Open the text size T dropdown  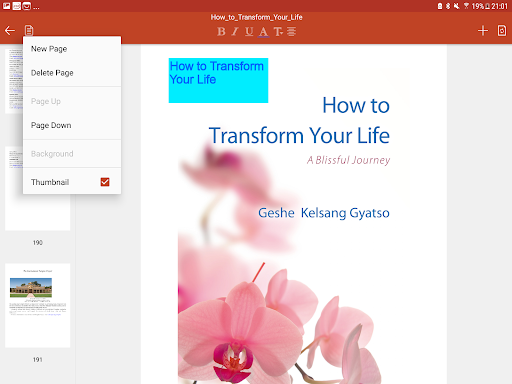pos(278,32)
